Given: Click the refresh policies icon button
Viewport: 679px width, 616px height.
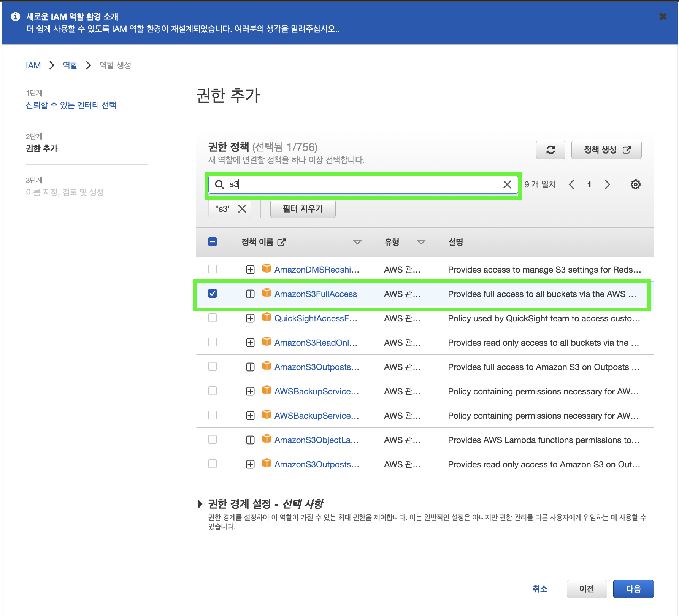Looking at the screenshot, I should tap(550, 150).
